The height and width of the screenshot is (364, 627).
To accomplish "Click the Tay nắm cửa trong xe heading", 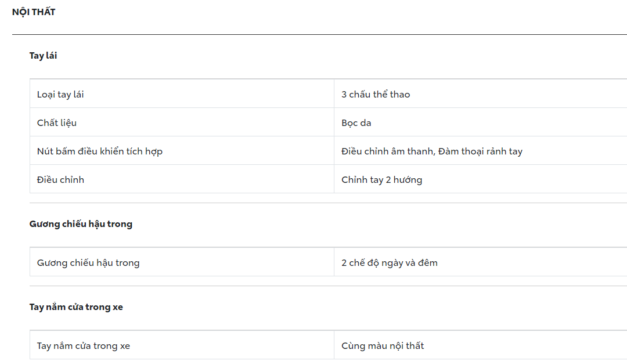I will [76, 307].
